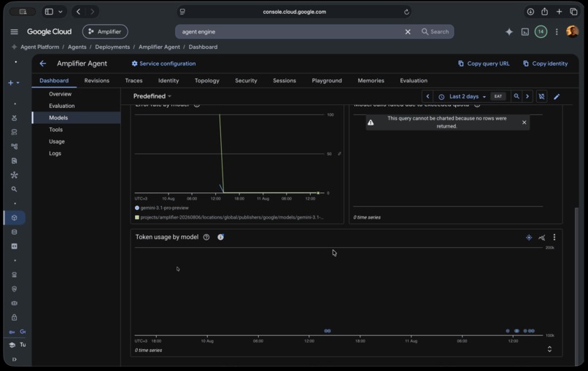Clear the 'agent engine' search text
The height and width of the screenshot is (371, 588).
(x=408, y=32)
